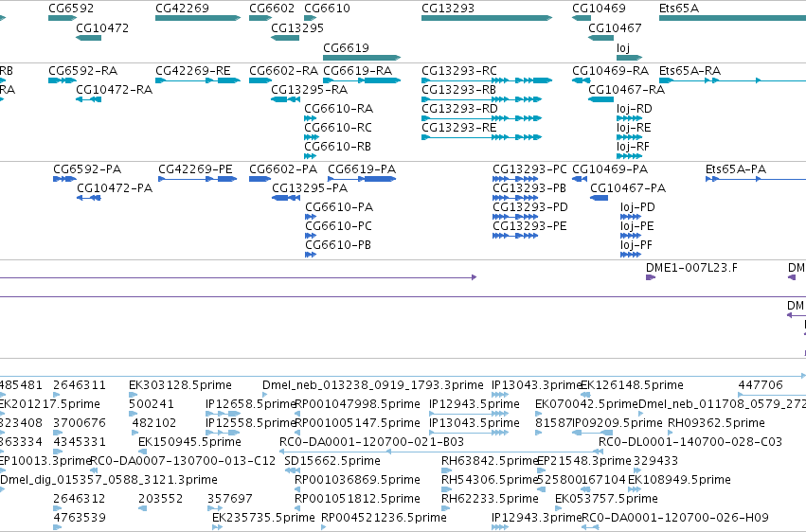Select protein CG13293-PD

tap(530, 207)
